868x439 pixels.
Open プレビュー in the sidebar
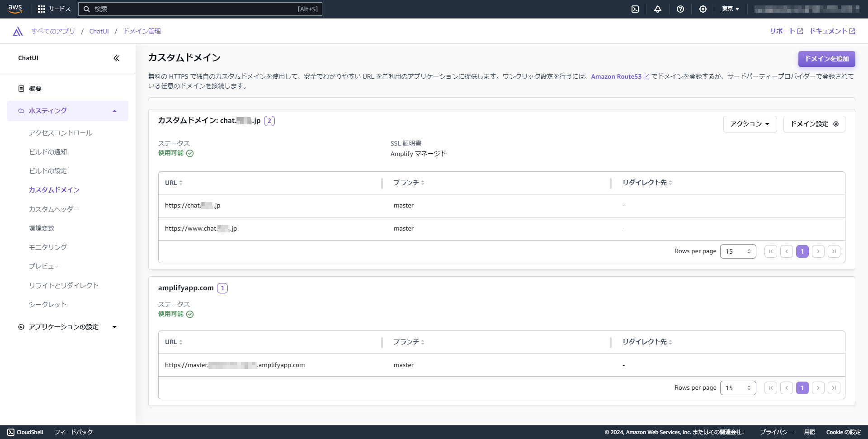(x=45, y=266)
